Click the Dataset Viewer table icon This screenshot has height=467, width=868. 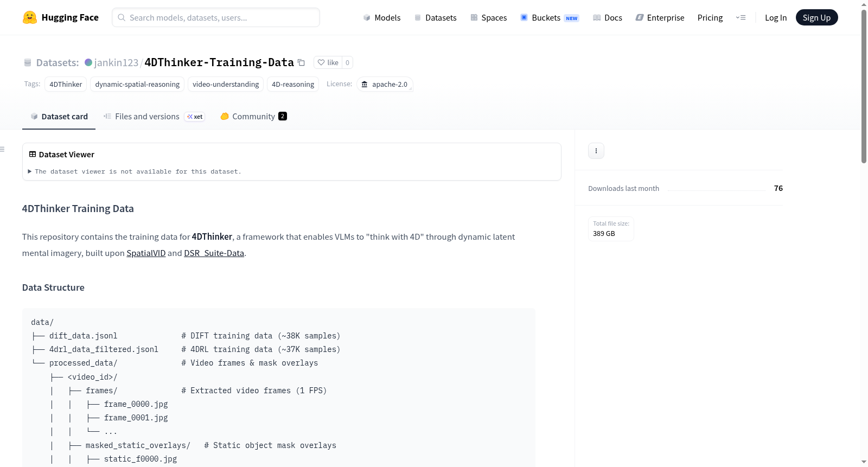[x=33, y=155]
